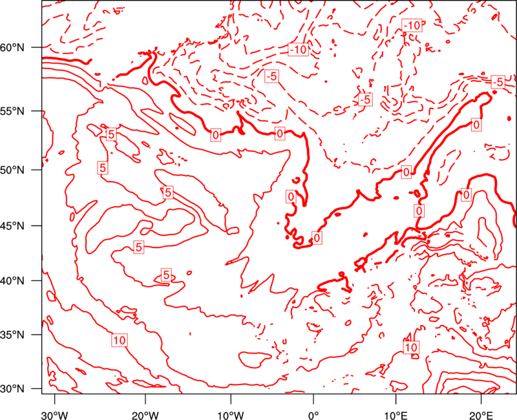Image resolution: width=517 pixels, height=420 pixels.
Task: Select the 10 contour label just above 10°E
Action: pyautogui.click(x=411, y=347)
